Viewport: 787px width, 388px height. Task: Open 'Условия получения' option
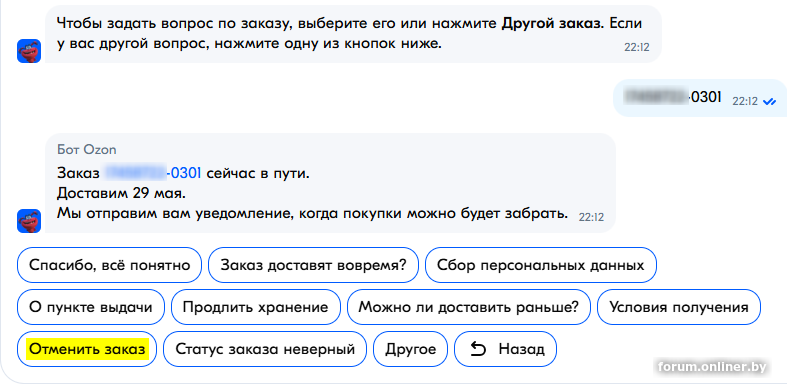(679, 307)
